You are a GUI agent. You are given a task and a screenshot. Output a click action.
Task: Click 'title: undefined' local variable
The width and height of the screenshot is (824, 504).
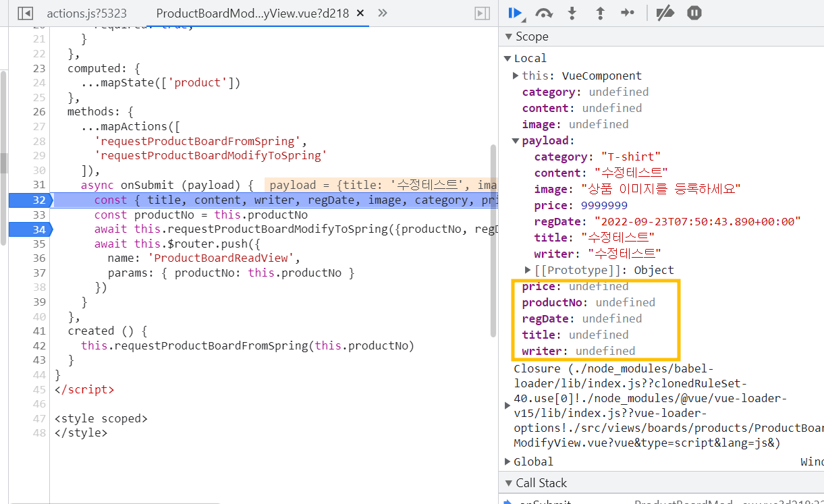(575, 335)
